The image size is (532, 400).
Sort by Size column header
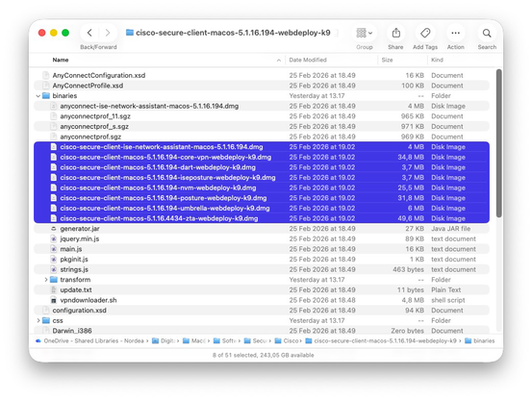coord(387,60)
